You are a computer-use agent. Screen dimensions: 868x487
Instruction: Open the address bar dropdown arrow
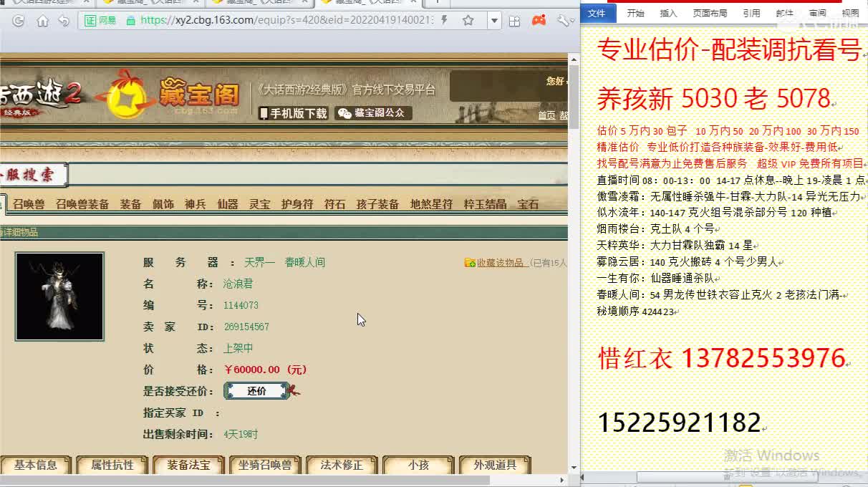[x=494, y=21]
